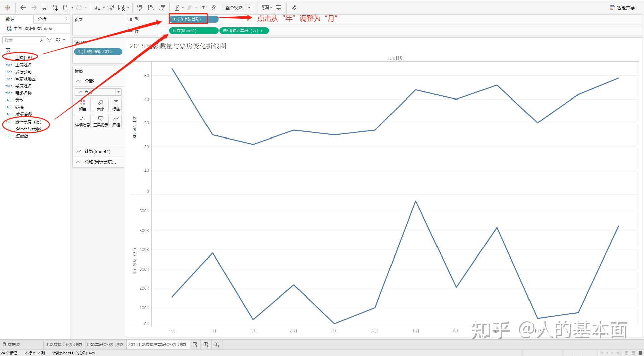
Task: Select the 2015电影数量与票房变化折线图 sheet tab
Action: pos(157,344)
